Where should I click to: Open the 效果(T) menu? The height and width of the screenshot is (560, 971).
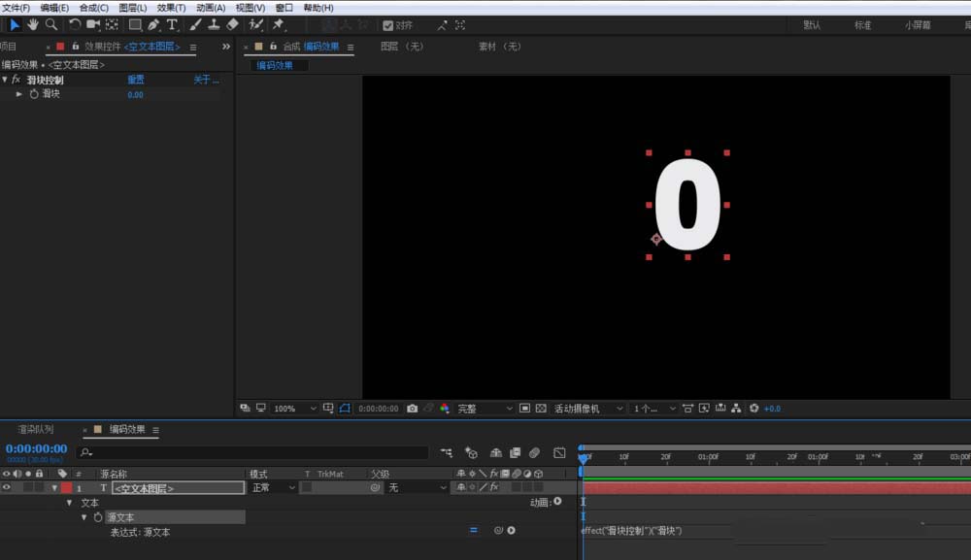(x=171, y=8)
